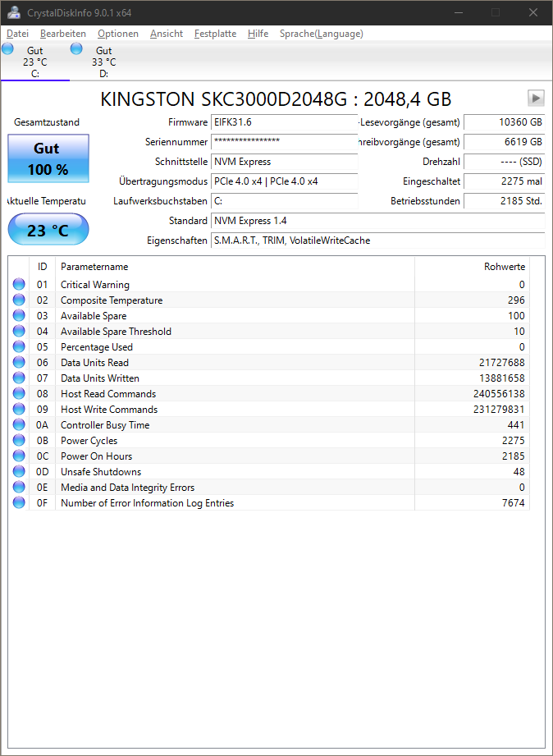Click the Firmware field EIFK31.6

285,122
